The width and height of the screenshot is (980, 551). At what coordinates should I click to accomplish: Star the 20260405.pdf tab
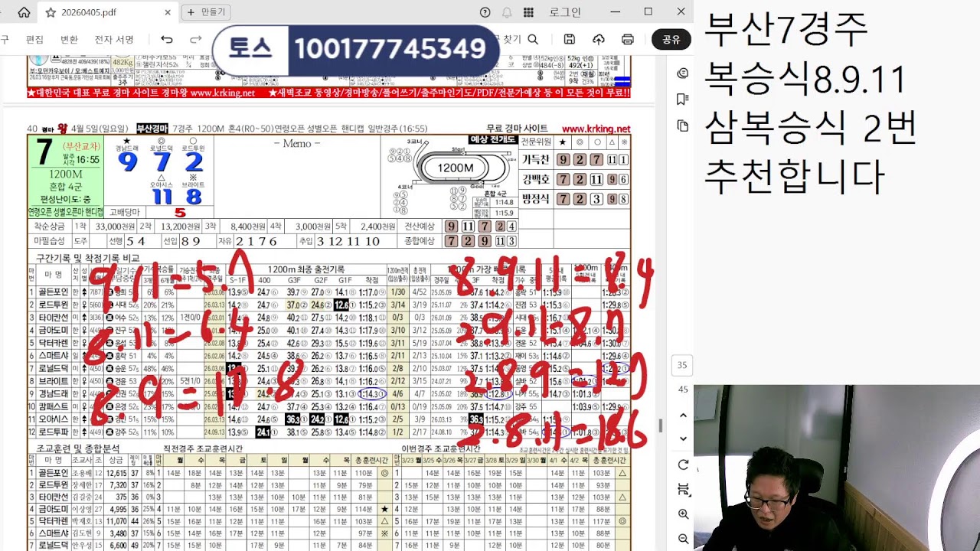(51, 12)
